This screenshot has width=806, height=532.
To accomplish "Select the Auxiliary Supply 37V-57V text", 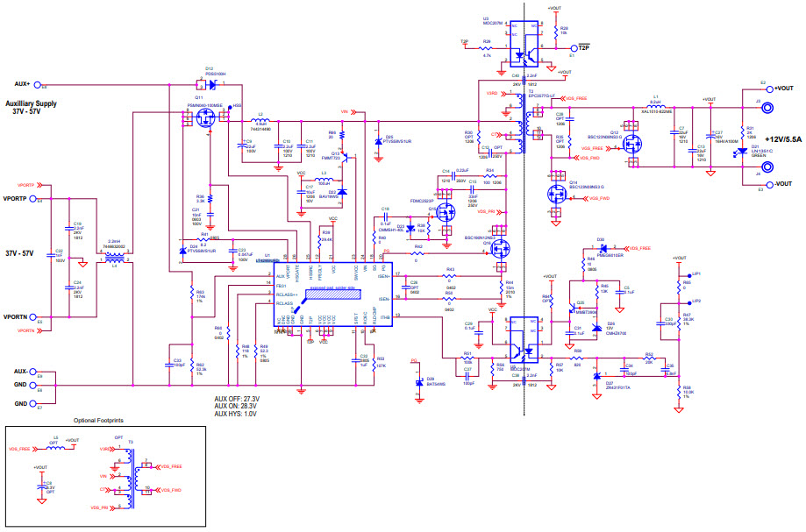I will pos(31,107).
